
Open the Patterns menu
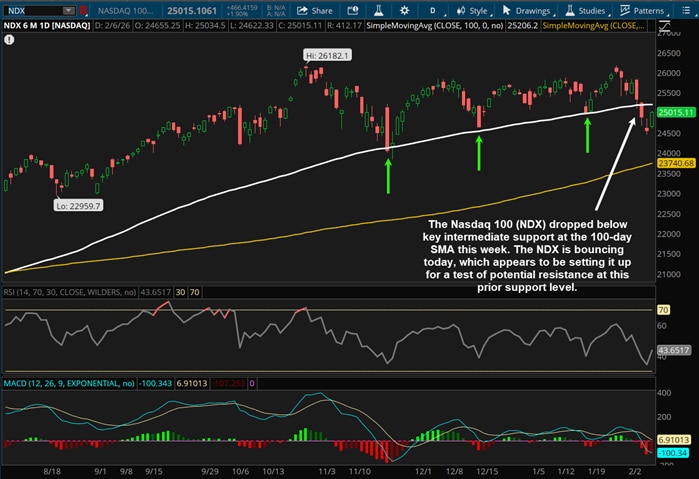tap(643, 11)
